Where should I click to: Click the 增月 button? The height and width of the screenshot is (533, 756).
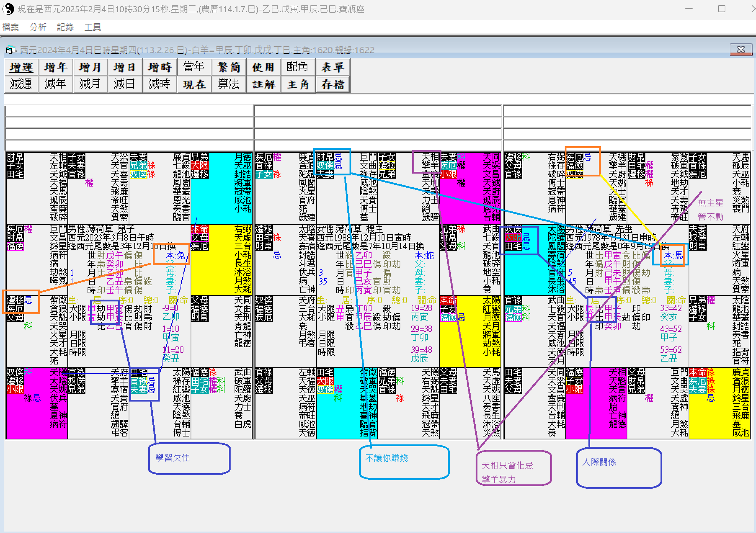pos(90,67)
